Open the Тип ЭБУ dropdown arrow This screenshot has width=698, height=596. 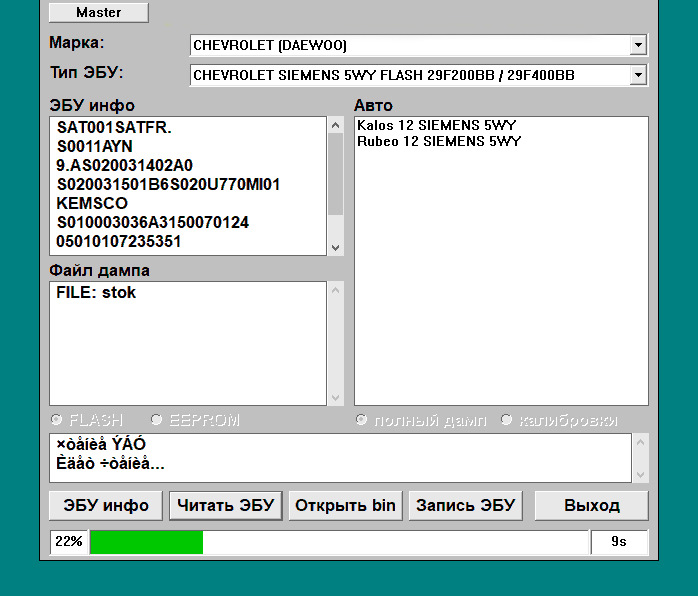click(x=638, y=75)
